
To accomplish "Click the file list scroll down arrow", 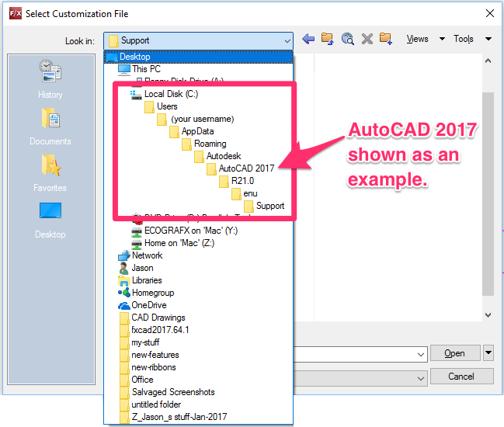I will click(x=488, y=315).
